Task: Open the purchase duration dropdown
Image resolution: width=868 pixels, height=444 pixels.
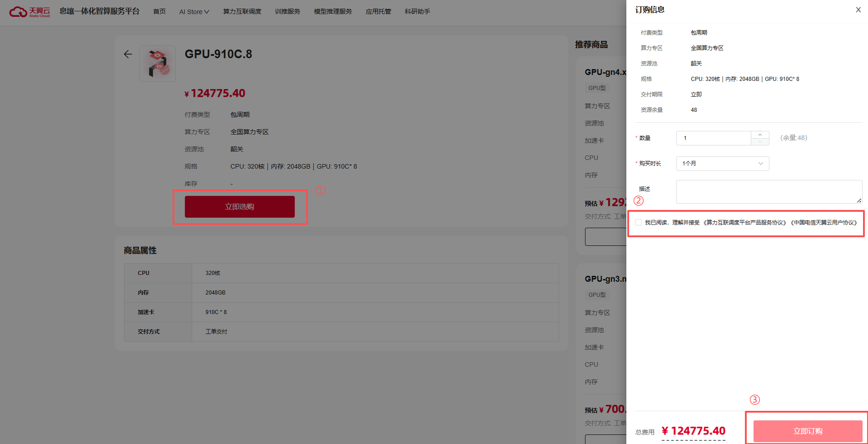Action: point(722,164)
